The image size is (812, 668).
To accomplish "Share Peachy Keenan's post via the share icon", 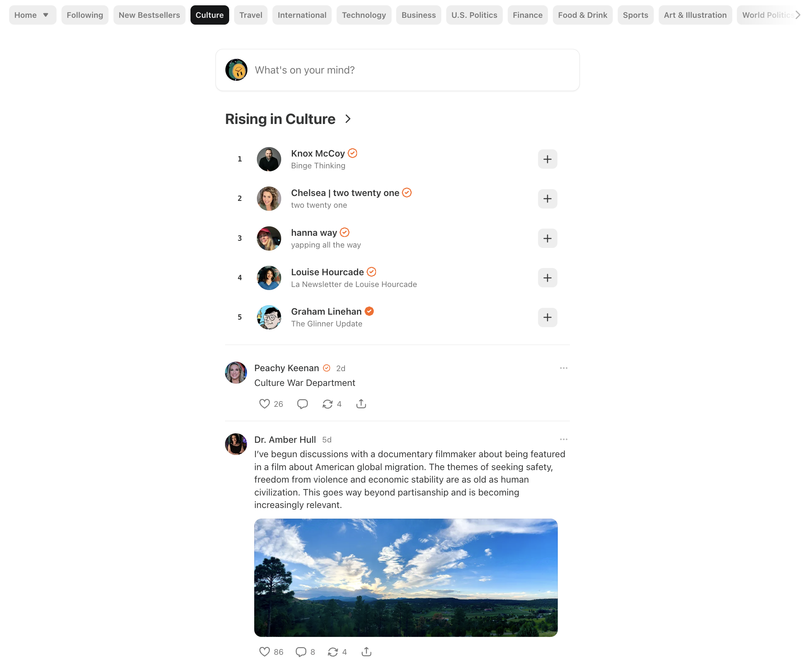I will 361,404.
